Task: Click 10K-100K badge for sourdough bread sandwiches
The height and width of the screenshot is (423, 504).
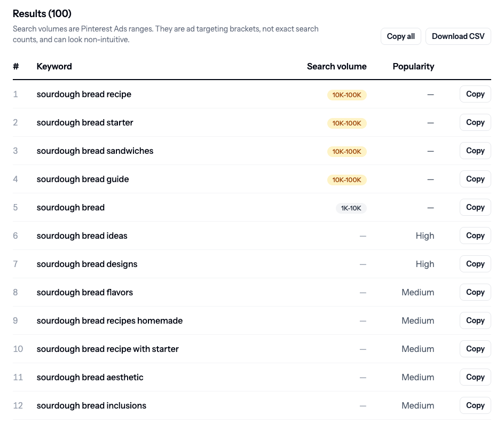Action: (x=347, y=151)
